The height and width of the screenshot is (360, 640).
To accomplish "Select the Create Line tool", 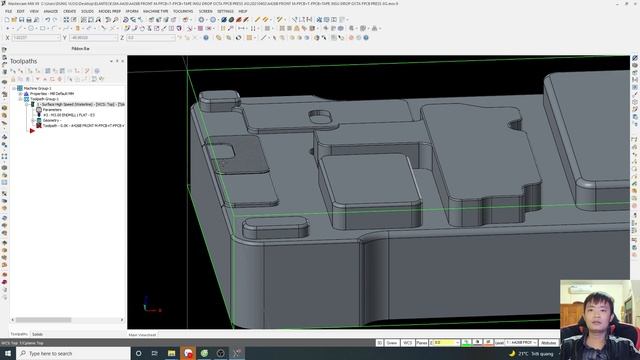I will [18, 28].
